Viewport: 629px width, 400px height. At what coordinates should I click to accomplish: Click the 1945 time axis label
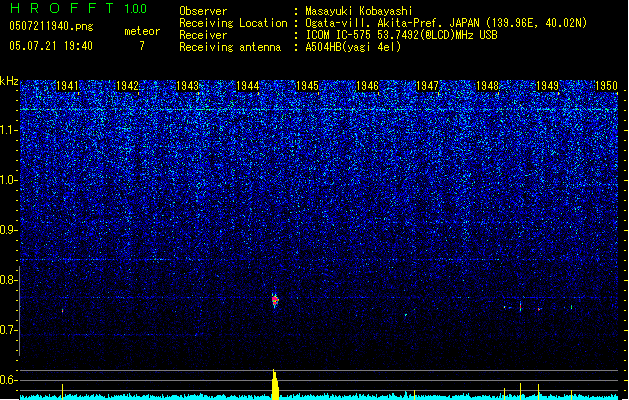[307, 86]
